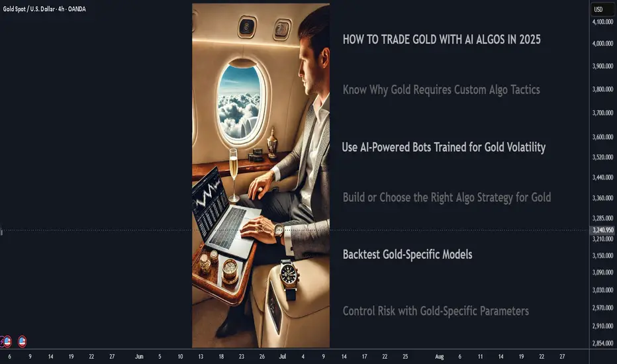The image size is (617, 364).
Task: Click the 4,000.000 price axis label
Action: tap(602, 44)
